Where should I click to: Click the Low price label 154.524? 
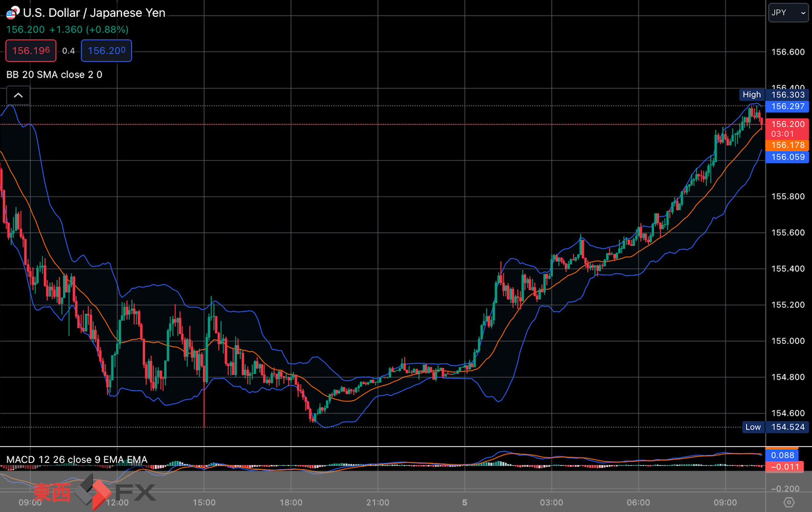(775, 427)
